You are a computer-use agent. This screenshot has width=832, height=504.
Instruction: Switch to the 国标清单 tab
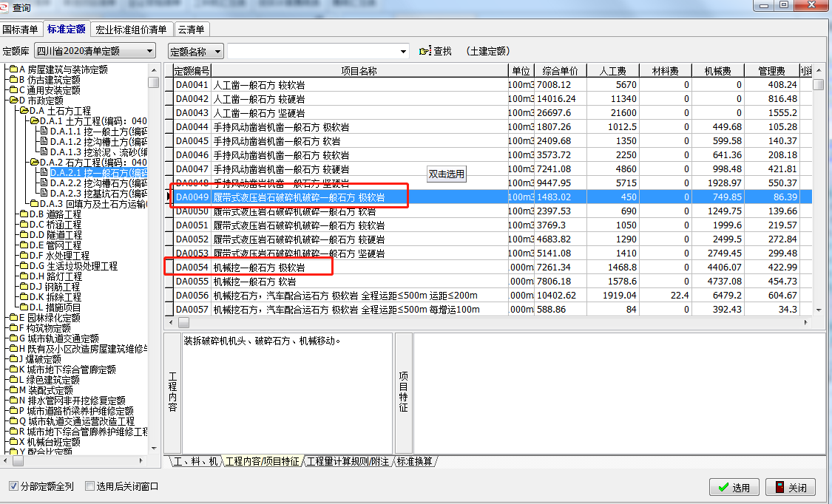pyautogui.click(x=20, y=30)
